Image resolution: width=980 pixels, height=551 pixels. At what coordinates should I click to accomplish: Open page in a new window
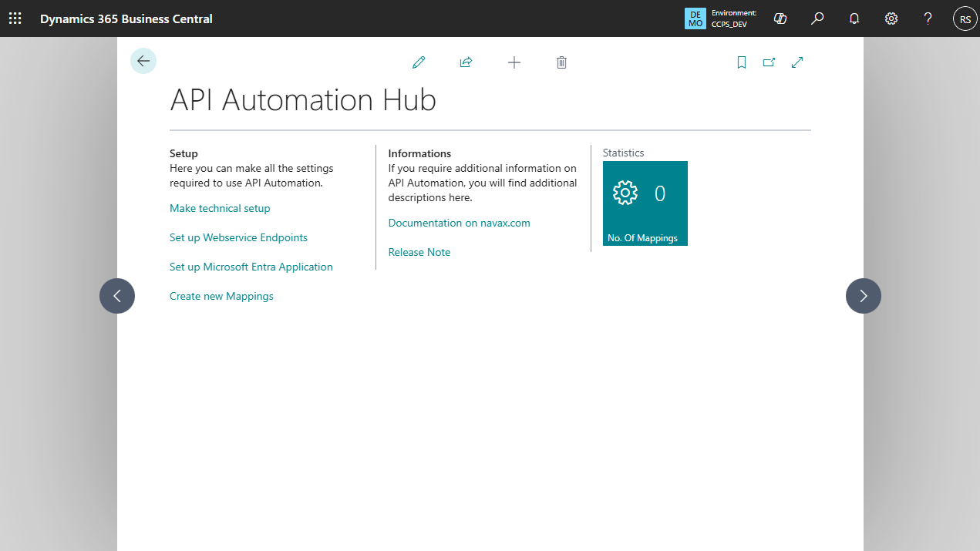click(x=769, y=62)
